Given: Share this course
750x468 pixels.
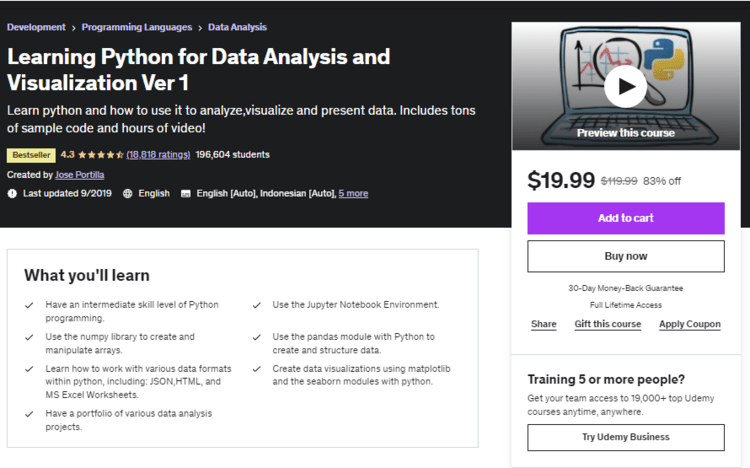Looking at the screenshot, I should pyautogui.click(x=543, y=324).
